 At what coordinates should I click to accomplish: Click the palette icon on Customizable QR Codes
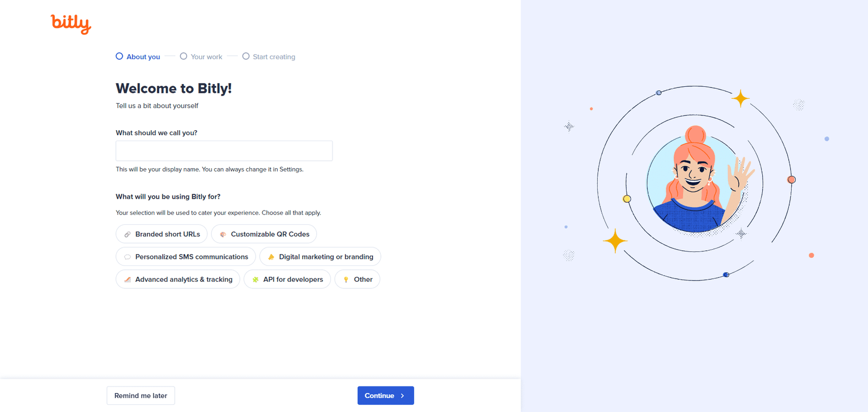(x=223, y=234)
